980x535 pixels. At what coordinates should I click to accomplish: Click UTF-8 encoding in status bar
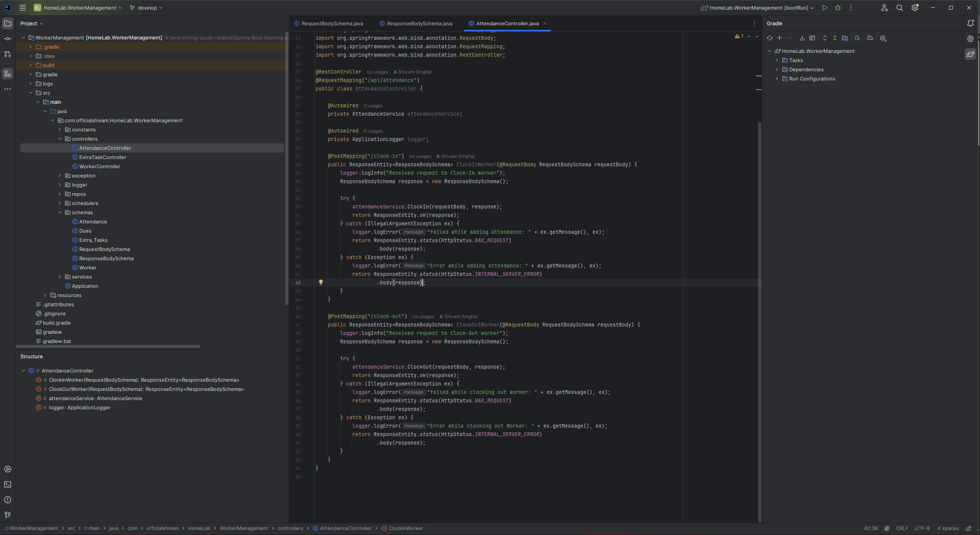tap(922, 528)
